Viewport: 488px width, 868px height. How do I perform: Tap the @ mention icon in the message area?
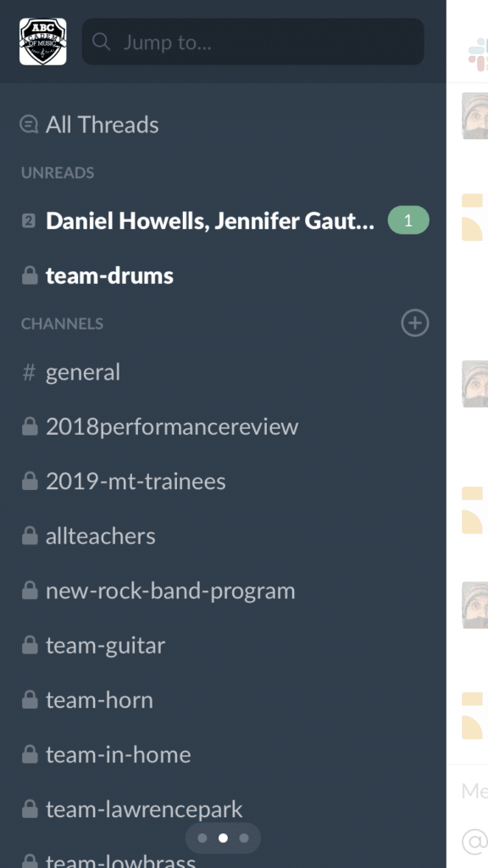click(x=476, y=843)
